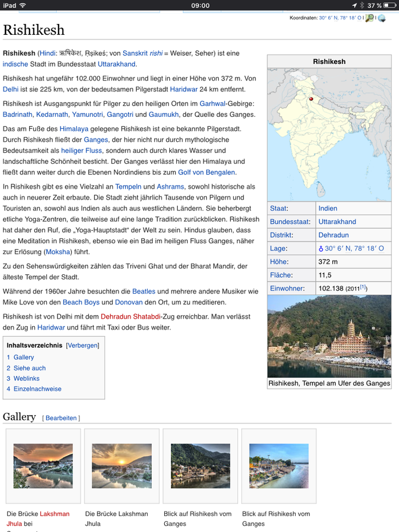Open the Lage coordinates 30° 6′ N link

point(354,249)
